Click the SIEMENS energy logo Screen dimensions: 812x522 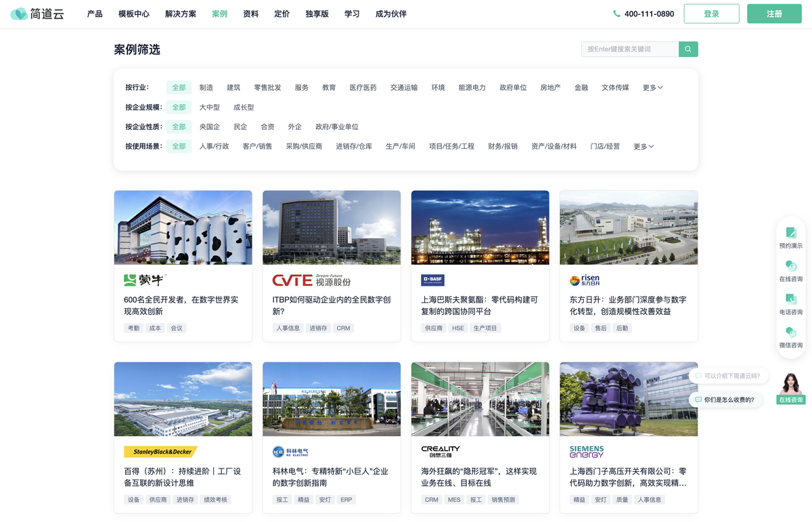pos(587,452)
